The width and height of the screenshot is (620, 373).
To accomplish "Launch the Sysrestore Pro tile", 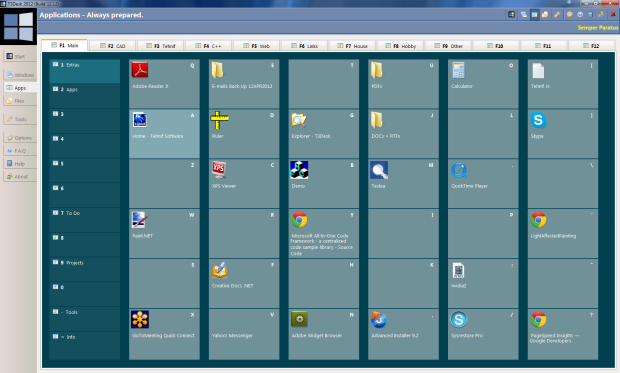I will (x=483, y=334).
